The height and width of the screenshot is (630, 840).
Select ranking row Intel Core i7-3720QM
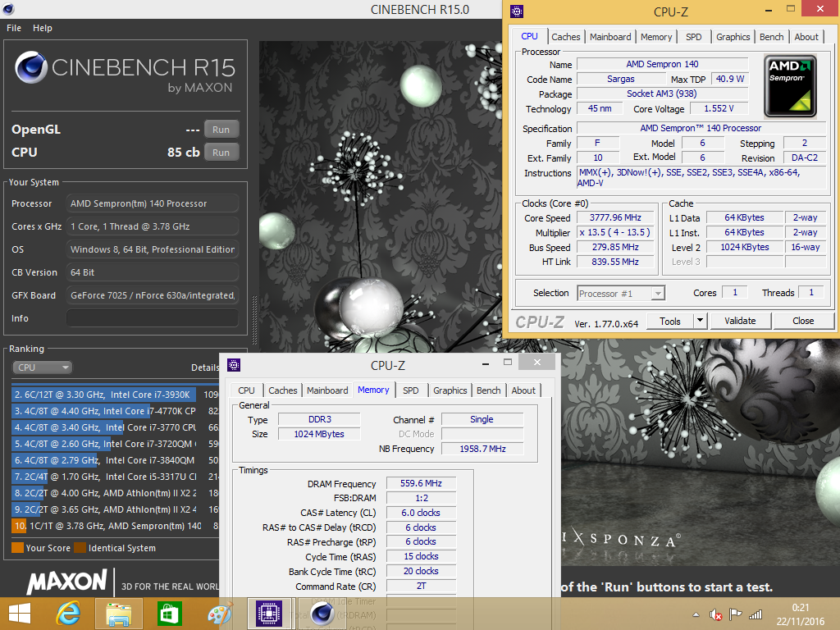115,444
